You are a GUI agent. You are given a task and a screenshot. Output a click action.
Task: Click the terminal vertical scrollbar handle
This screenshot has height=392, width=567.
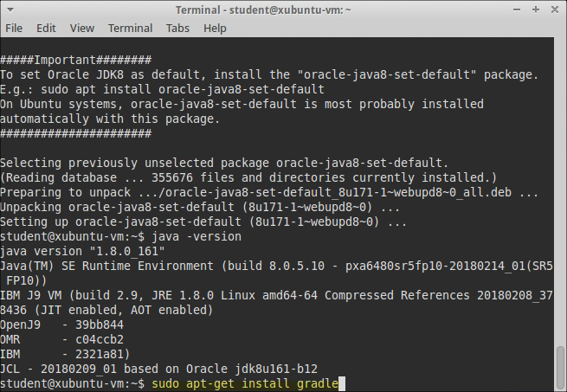pyautogui.click(x=560, y=369)
